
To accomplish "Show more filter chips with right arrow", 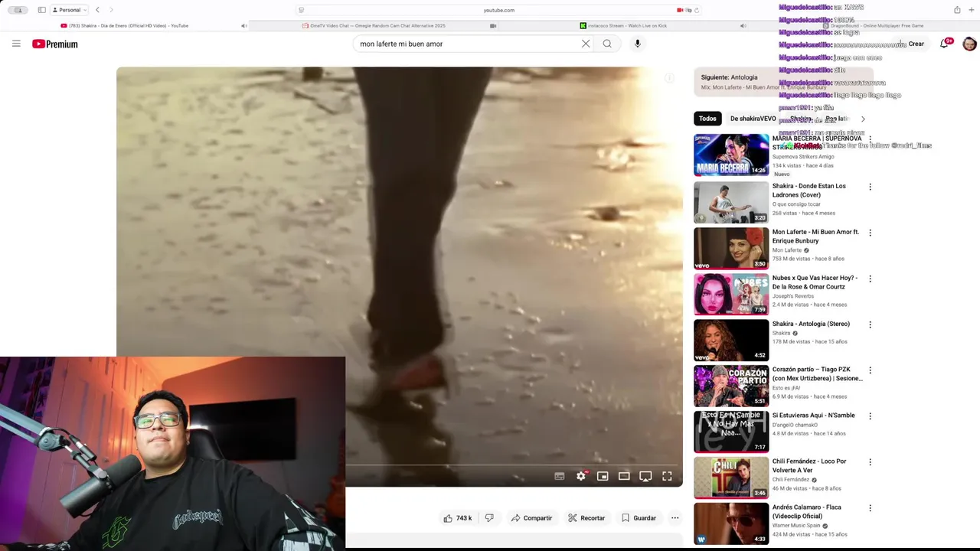I will 863,119.
